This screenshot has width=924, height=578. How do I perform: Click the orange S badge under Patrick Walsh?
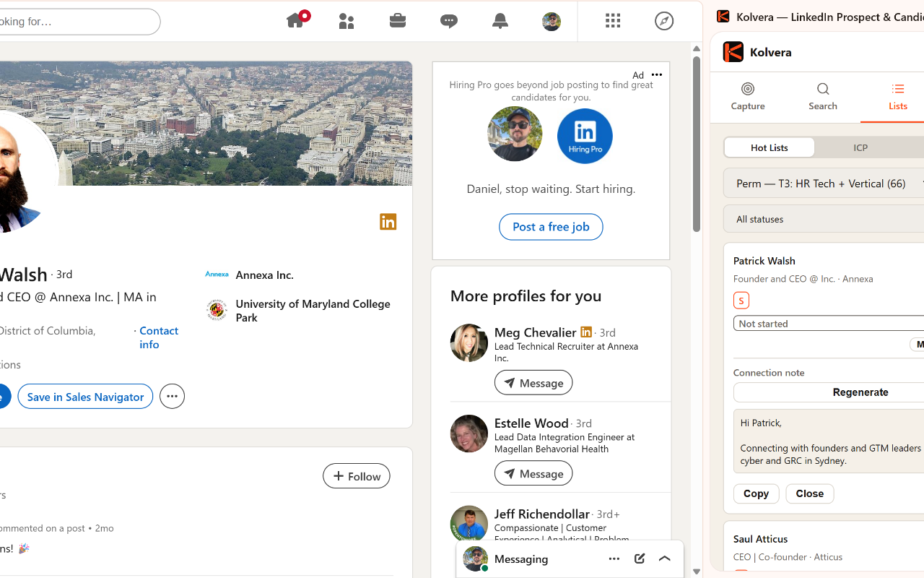[741, 301]
